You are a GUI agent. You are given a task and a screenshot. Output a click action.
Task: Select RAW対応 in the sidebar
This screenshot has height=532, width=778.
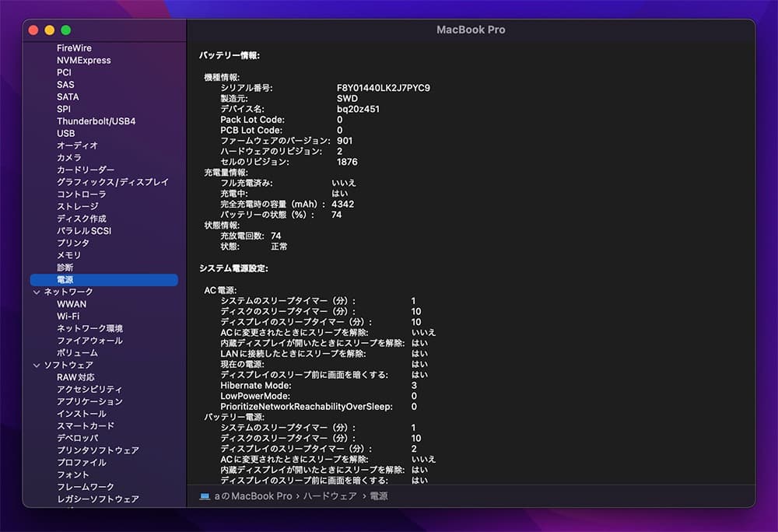[75, 377]
